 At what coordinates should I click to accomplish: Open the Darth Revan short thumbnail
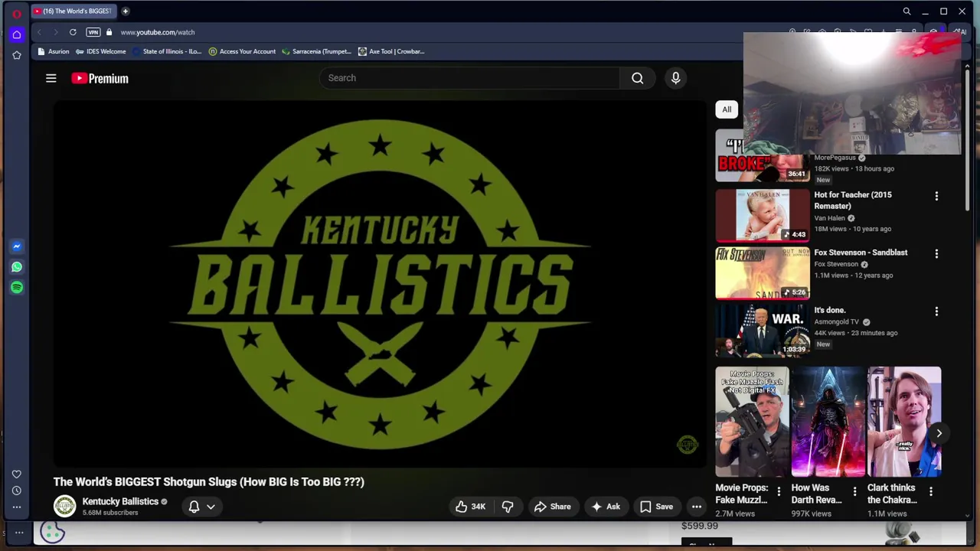tap(828, 422)
